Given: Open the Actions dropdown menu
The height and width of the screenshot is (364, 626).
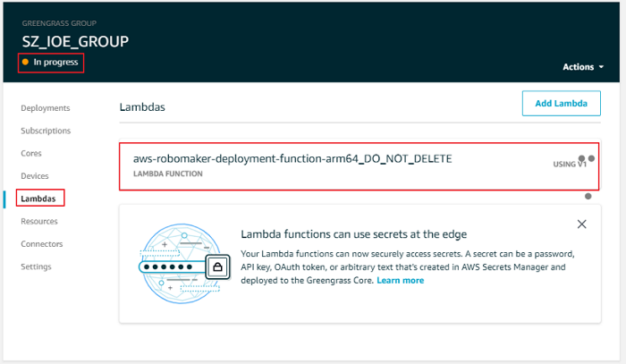Looking at the screenshot, I should (582, 67).
